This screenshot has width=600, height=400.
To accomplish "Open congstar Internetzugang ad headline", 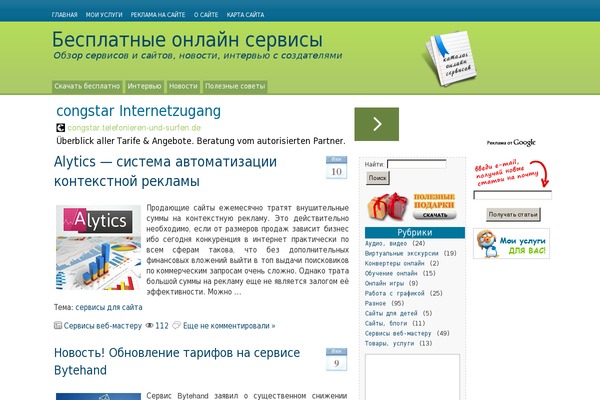I will click(139, 111).
